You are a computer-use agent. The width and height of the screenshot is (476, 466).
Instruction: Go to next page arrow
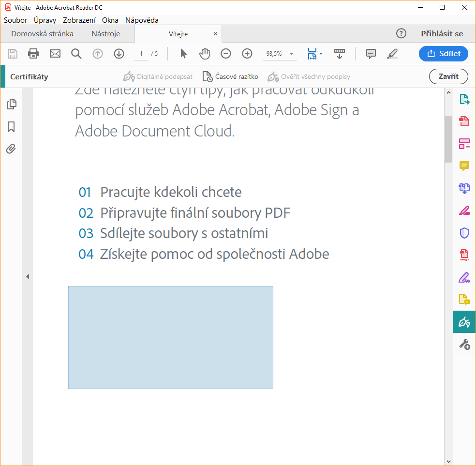pos(119,54)
